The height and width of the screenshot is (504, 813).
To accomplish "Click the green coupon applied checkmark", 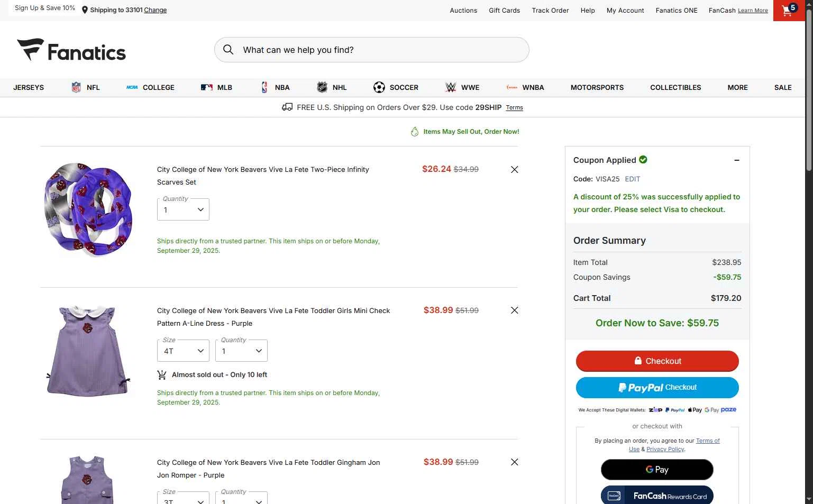I will tap(643, 160).
